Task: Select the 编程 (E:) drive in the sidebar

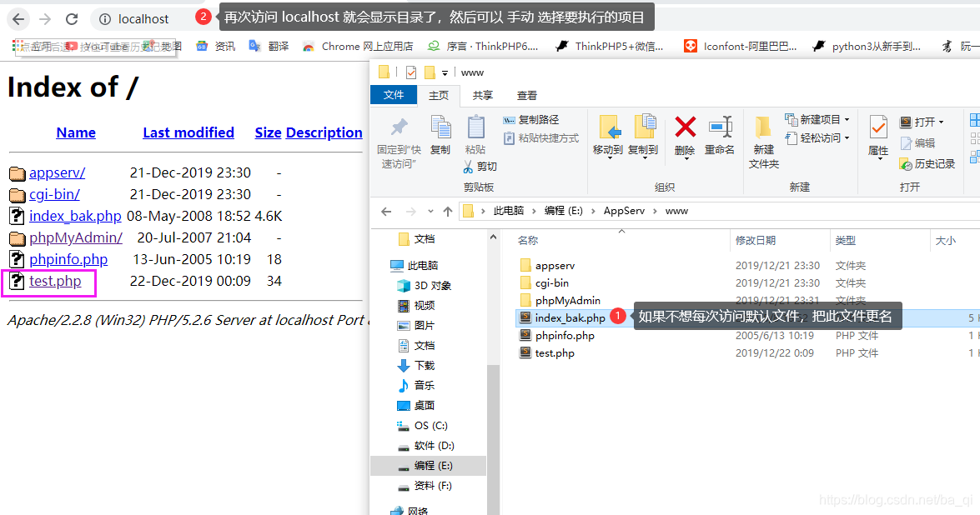Action: [x=431, y=465]
